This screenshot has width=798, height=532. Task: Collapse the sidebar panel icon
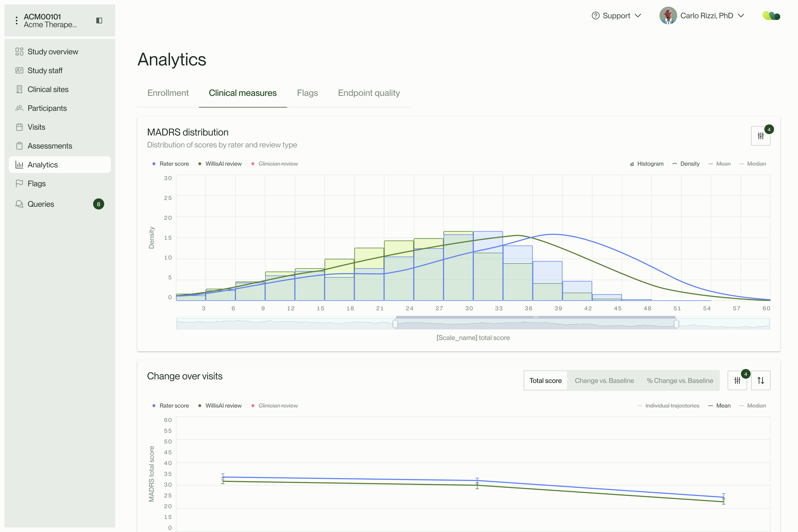[99, 20]
